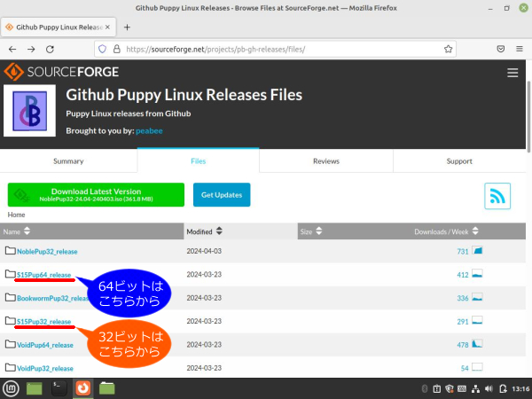The image size is (532, 399).
Task: Switch to the Summary tab
Action: point(68,161)
